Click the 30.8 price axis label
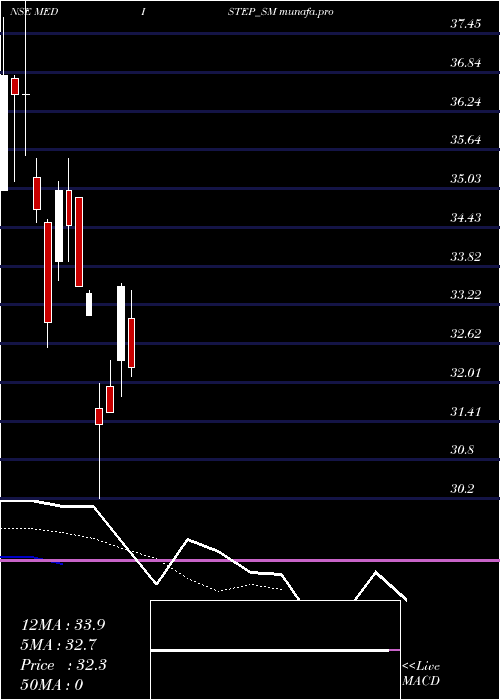 click(462, 450)
